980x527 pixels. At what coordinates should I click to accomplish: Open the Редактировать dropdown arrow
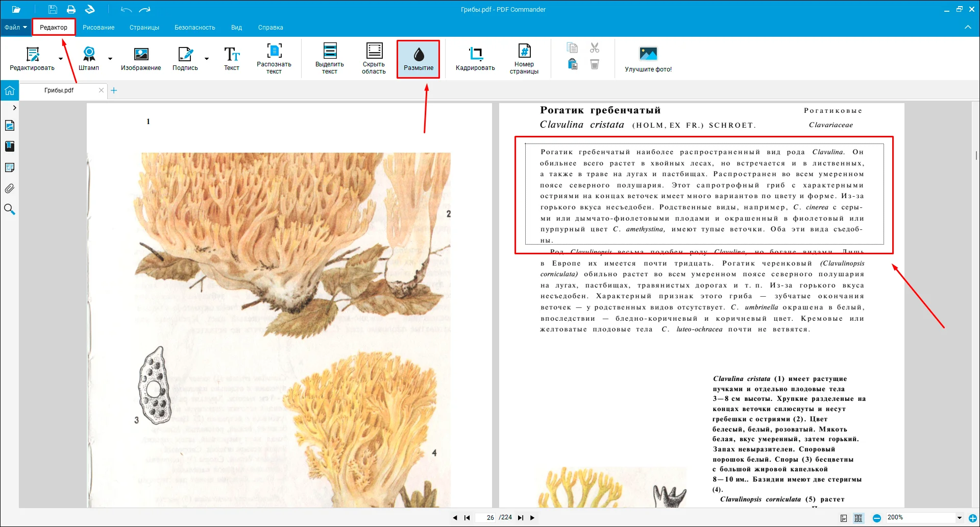tap(61, 59)
